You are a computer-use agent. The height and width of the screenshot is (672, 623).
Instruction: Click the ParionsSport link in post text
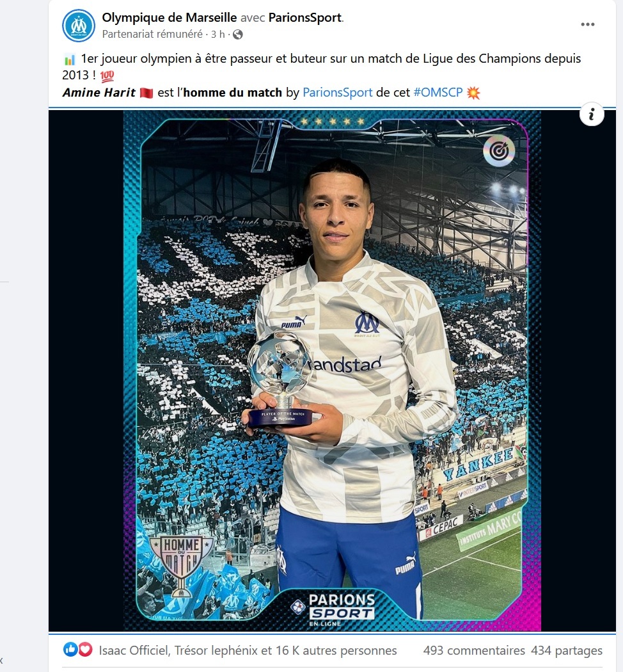click(x=337, y=93)
